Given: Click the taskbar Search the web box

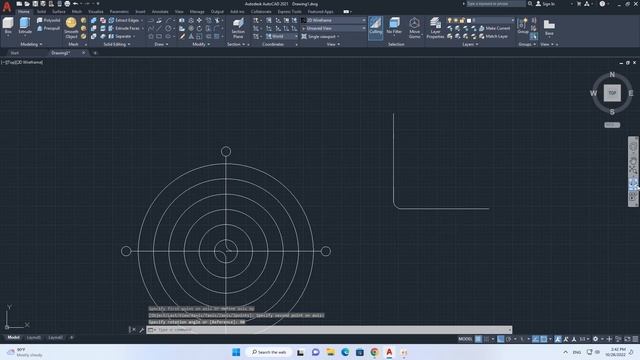Looking at the screenshot, I should (269, 352).
